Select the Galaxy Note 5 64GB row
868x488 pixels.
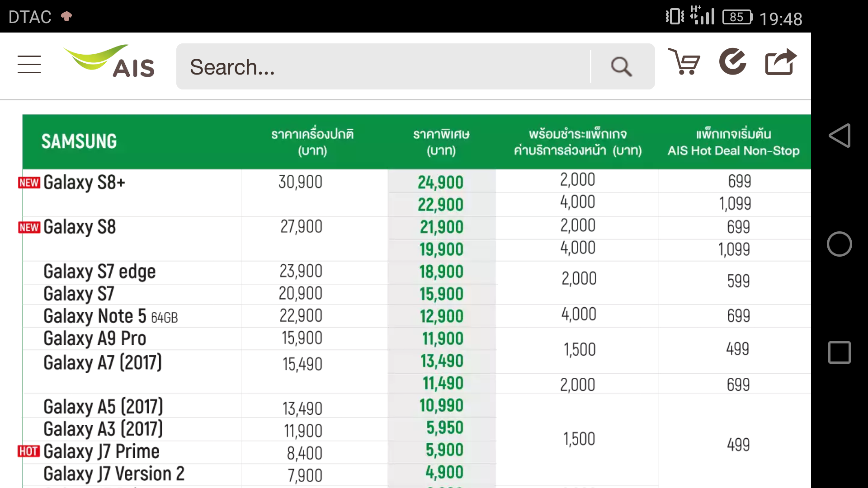pos(111,316)
